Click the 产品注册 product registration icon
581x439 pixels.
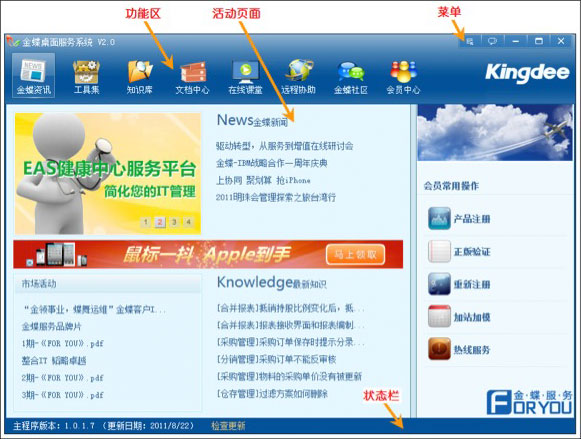[x=439, y=219]
